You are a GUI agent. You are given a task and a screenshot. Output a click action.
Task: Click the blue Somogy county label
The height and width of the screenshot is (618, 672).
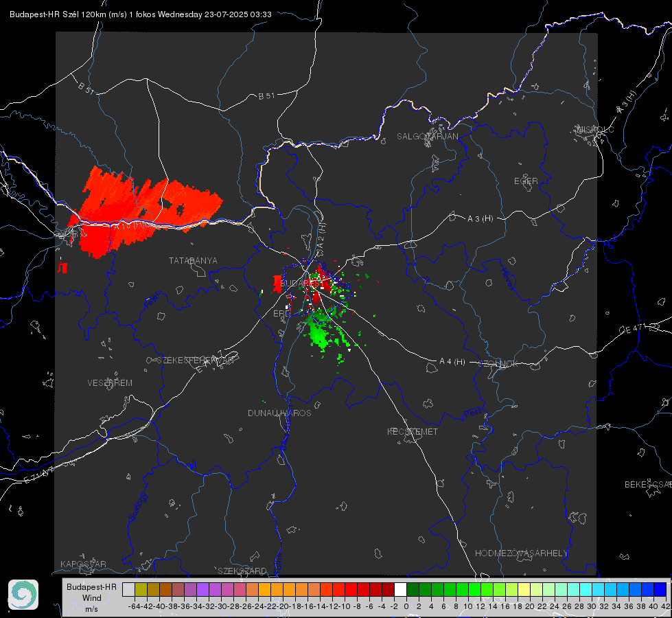[x=138, y=507]
